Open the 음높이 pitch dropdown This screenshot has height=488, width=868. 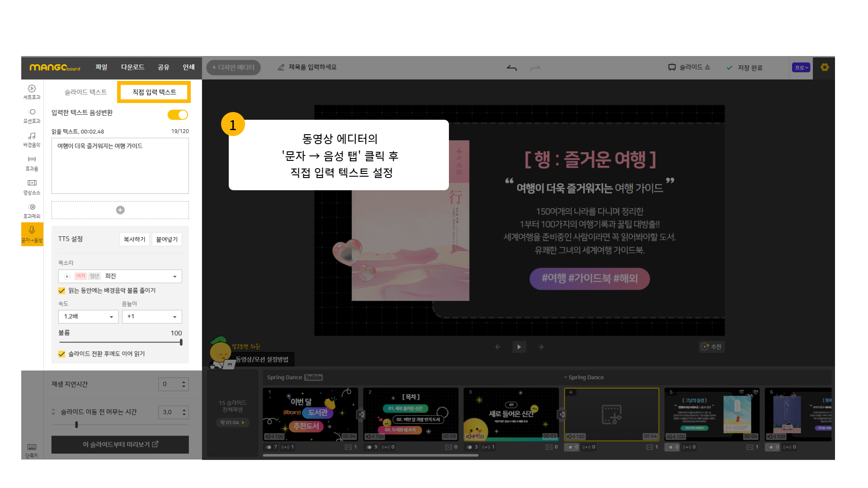152,317
